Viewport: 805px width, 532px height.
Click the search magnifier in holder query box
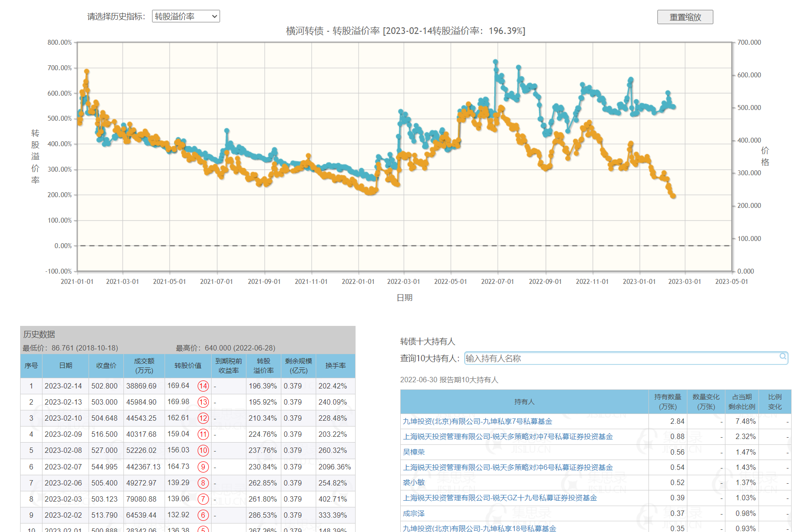(783, 356)
